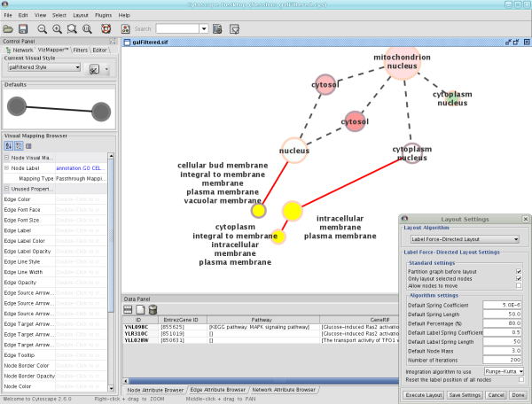
Task: Enable Allow nodes to move checkbox
Action: click(519, 285)
